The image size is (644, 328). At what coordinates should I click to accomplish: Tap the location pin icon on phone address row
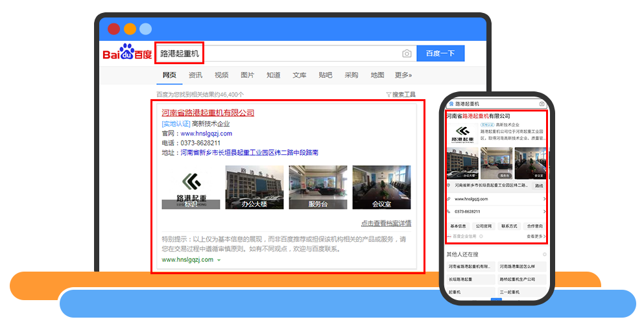click(449, 185)
